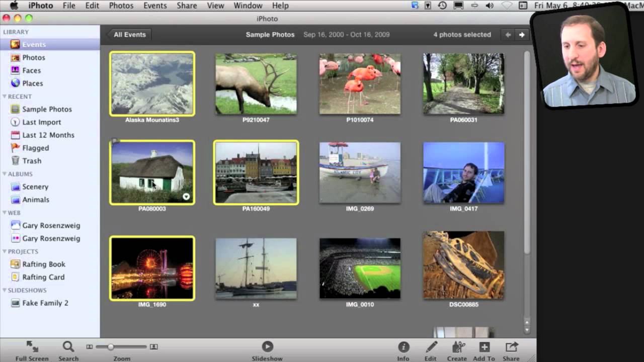Click the Edit pencil icon
This screenshot has width=644, height=362.
click(x=431, y=347)
